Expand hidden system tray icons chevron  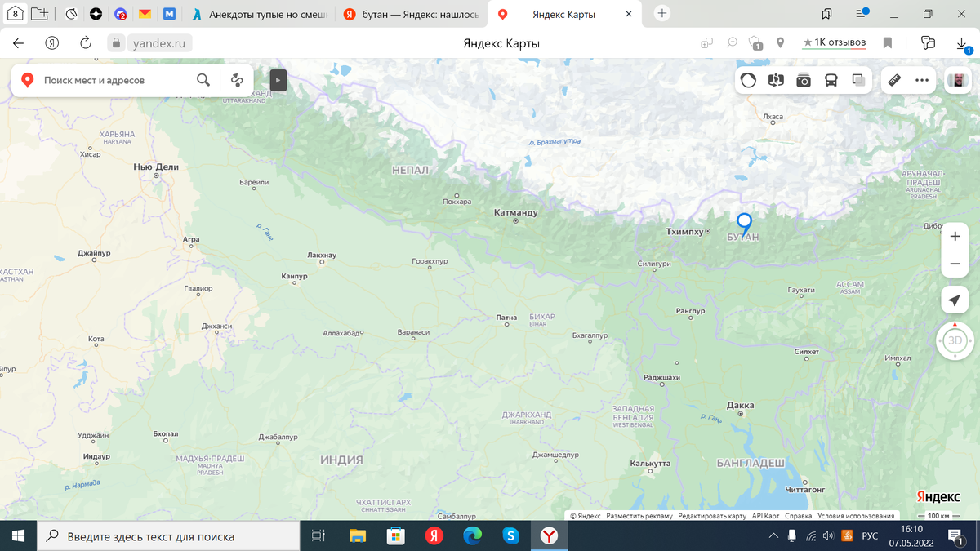(773, 535)
